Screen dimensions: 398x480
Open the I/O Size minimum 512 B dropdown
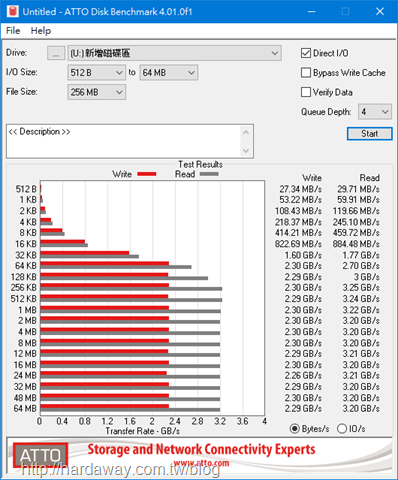click(x=96, y=73)
